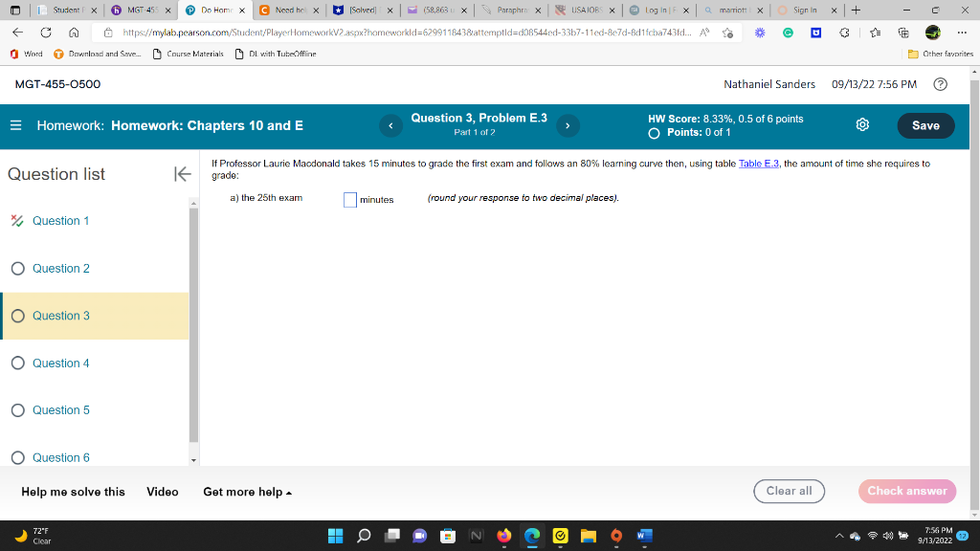Viewport: 980px width, 551px height.
Task: Open the Grammarly extension in the toolbar
Action: click(x=788, y=33)
